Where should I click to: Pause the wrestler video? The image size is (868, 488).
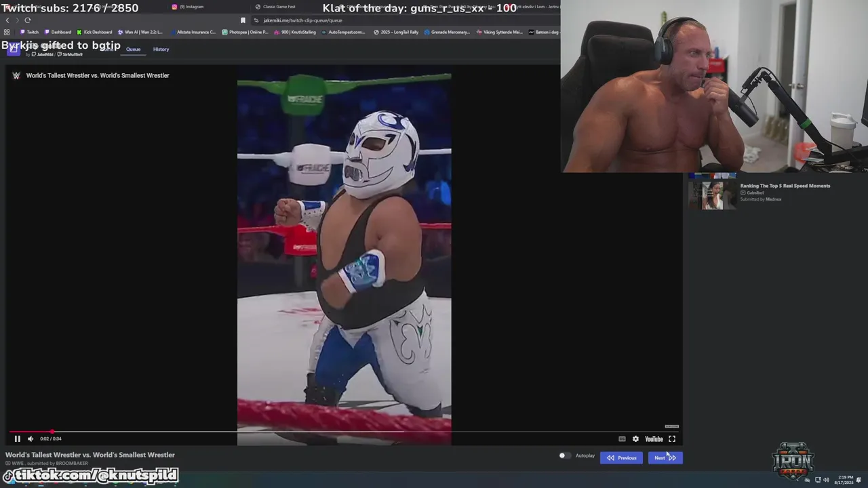click(17, 439)
